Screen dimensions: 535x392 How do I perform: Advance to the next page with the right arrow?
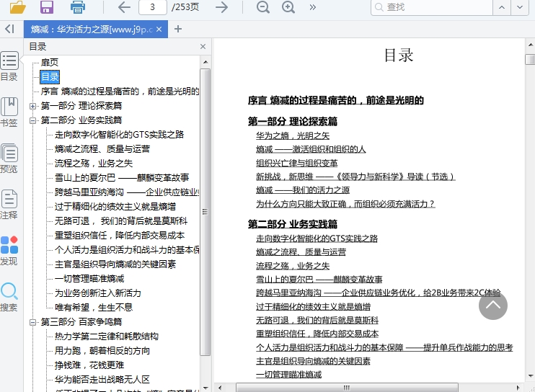222,7
